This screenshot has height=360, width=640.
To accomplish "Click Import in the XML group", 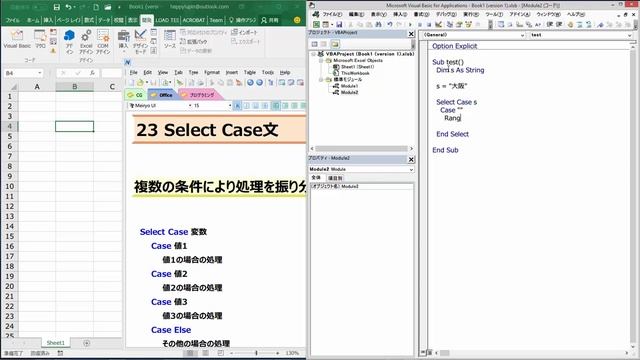I will tap(244, 32).
